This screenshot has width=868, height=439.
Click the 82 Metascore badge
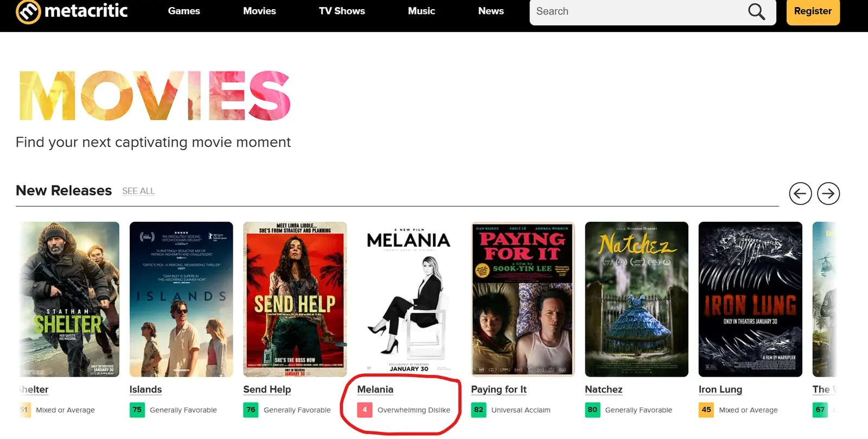478,410
